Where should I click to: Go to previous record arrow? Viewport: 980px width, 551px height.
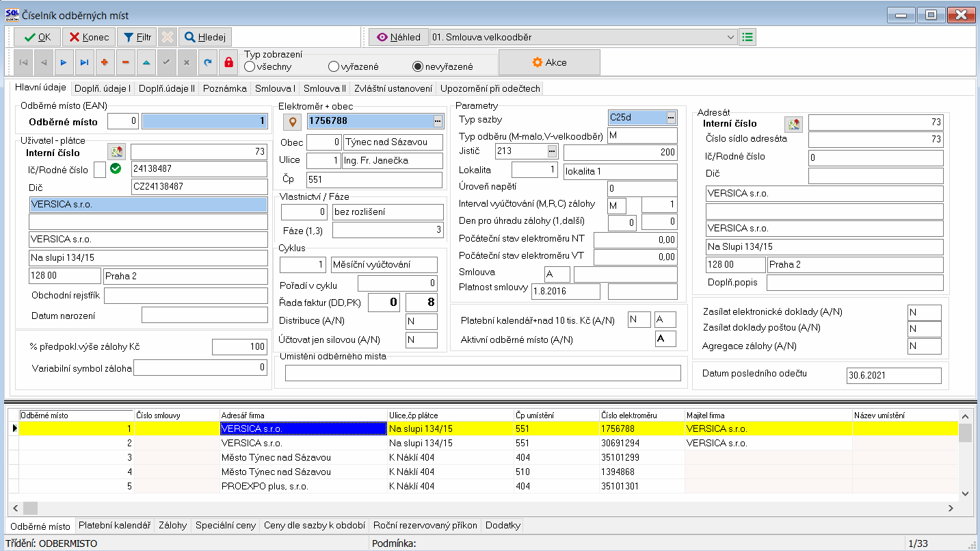click(x=44, y=62)
